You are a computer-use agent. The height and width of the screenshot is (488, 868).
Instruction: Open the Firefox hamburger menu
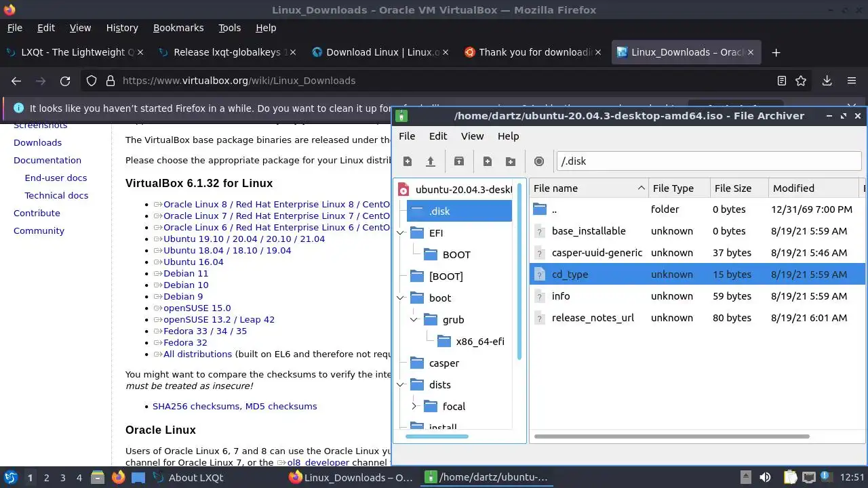[x=852, y=81]
